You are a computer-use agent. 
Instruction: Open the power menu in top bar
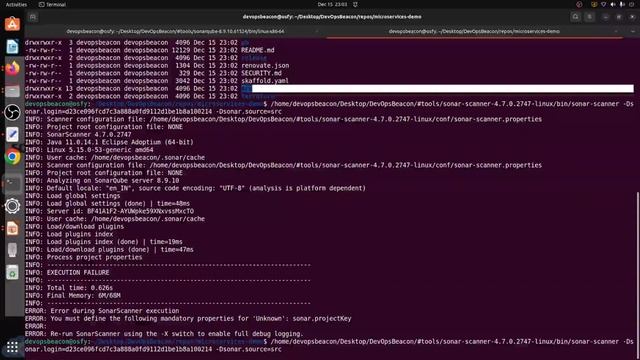click(631, 4)
